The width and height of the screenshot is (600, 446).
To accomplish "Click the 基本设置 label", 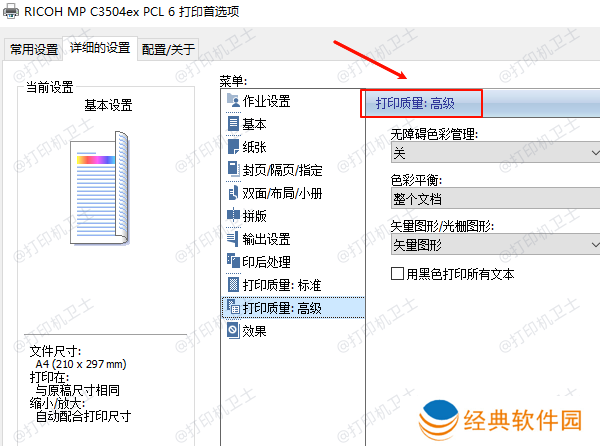I will click(108, 105).
